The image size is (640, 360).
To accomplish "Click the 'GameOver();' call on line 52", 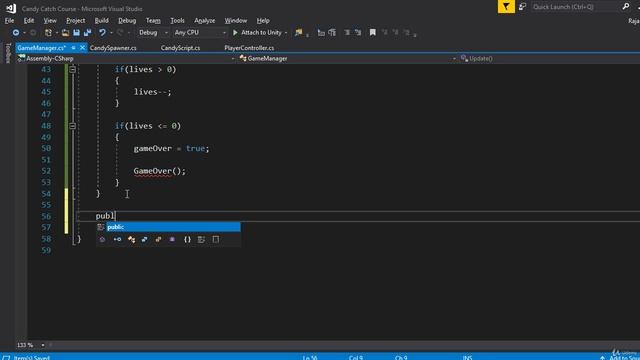I will [160, 171].
